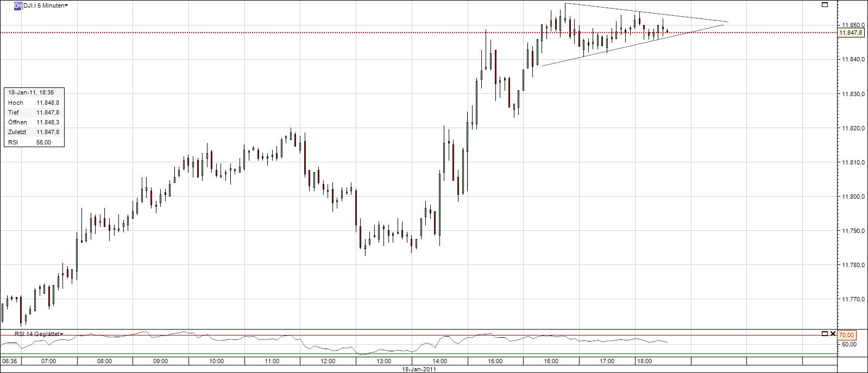868x373 pixels.
Task: Select the RSI 70,00 level label
Action: (847, 335)
